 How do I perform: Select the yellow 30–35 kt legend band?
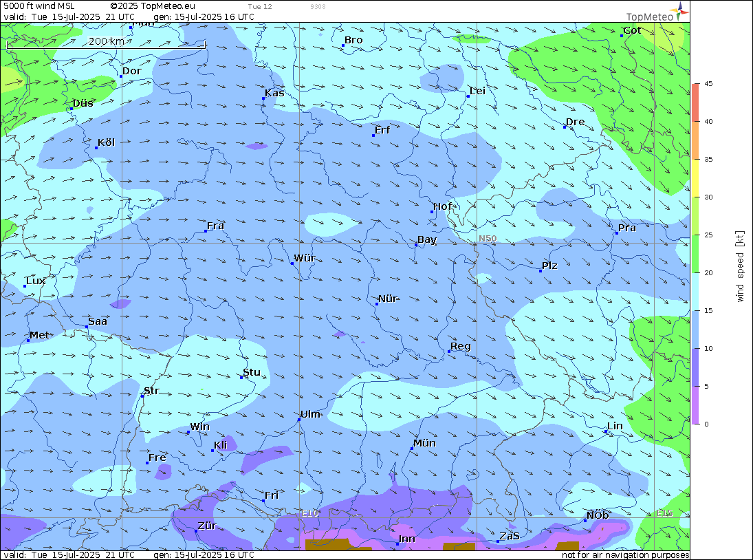coord(695,177)
